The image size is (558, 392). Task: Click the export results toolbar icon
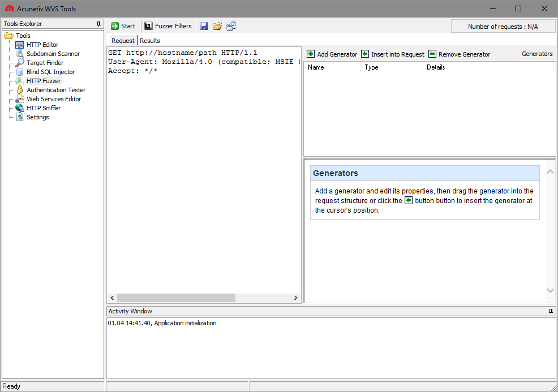[x=231, y=26]
